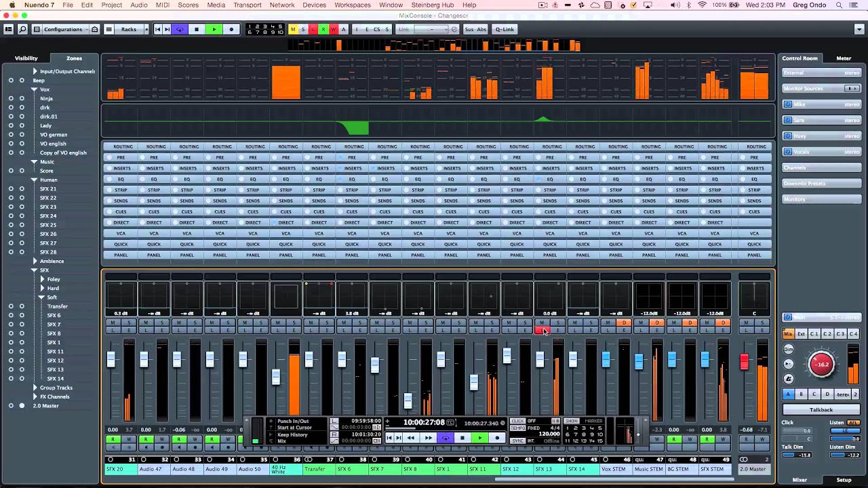Open the Find Tracks/Channels search icon
868x488 pixels.
[22, 29]
